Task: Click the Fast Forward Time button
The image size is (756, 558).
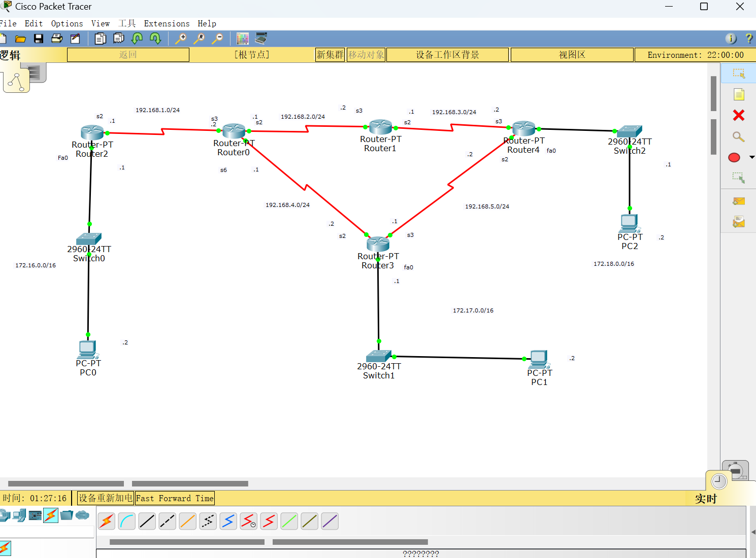Action: pyautogui.click(x=175, y=498)
